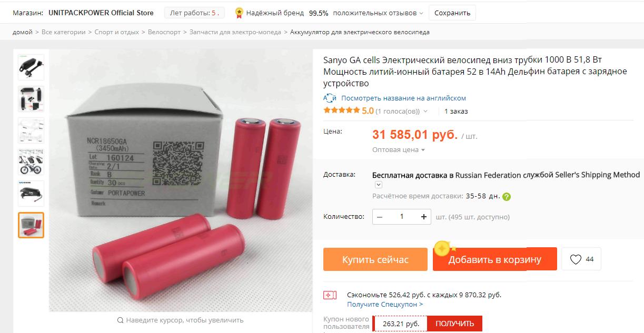Go to Спорт и отдых breadcrumb
Viewport: 644px width, 333px height.
[x=117, y=32]
